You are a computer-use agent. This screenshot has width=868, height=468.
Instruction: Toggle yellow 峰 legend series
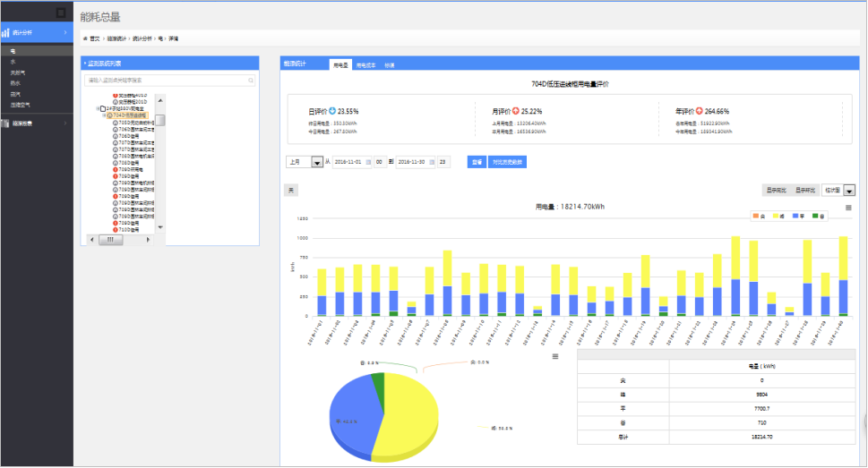pos(779,217)
